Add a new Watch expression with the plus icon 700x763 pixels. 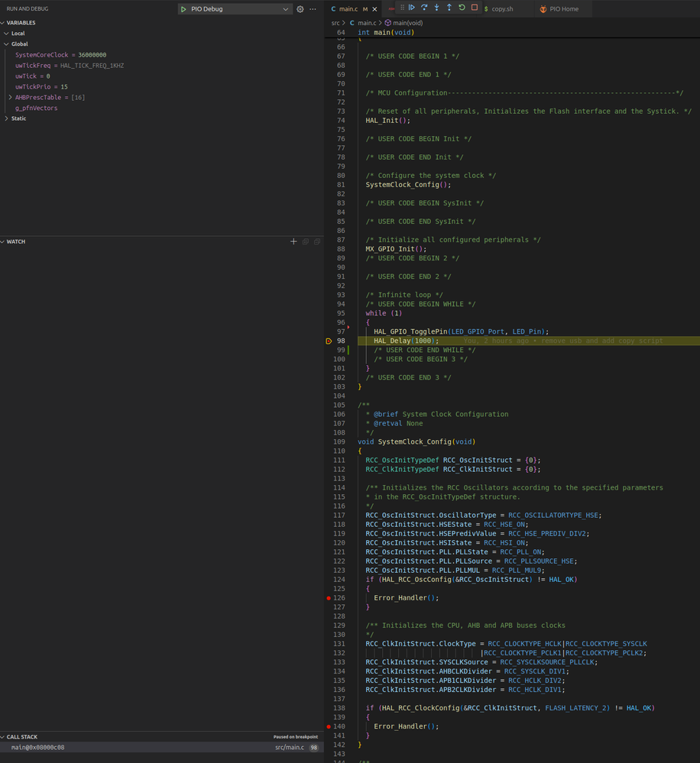tap(293, 241)
